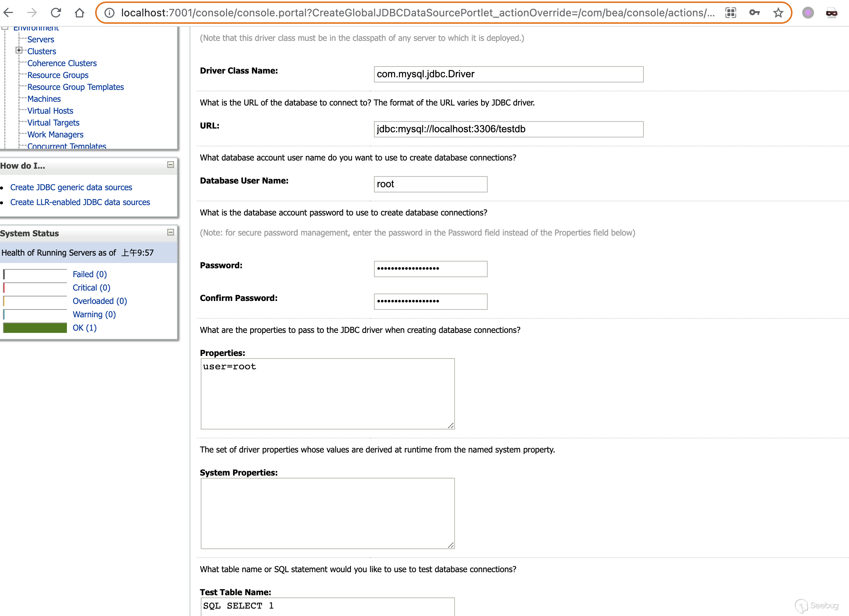Open Work Managers in the navigation tree
The width and height of the screenshot is (849, 616).
point(55,134)
